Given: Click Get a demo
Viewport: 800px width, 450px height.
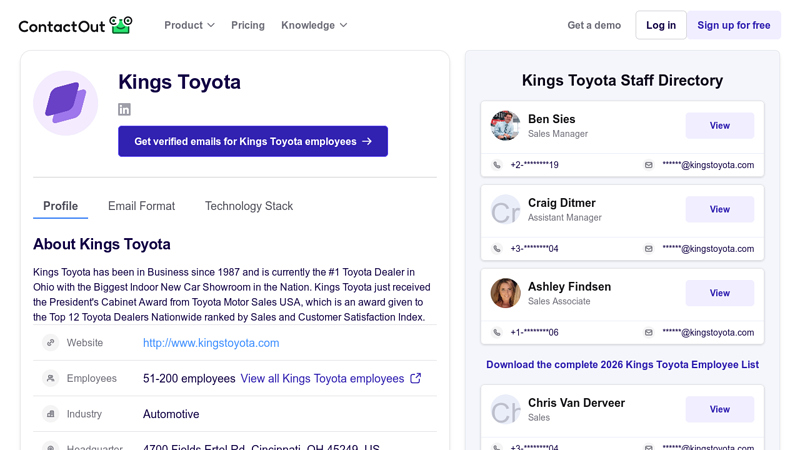Looking at the screenshot, I should tap(594, 25).
